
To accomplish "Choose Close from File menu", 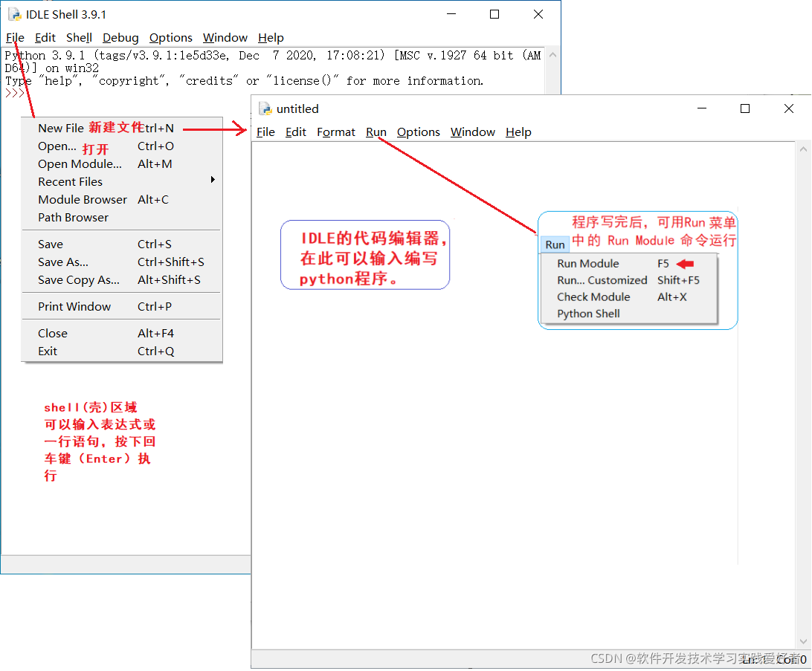I will [122, 334].
